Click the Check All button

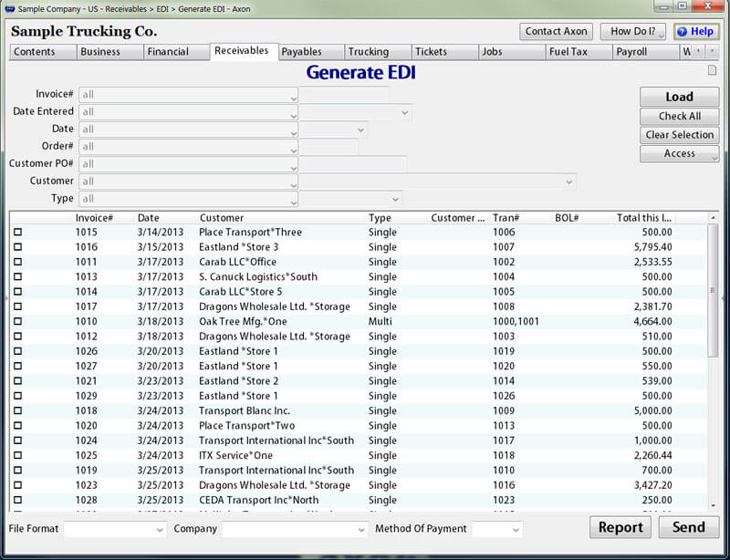click(679, 116)
